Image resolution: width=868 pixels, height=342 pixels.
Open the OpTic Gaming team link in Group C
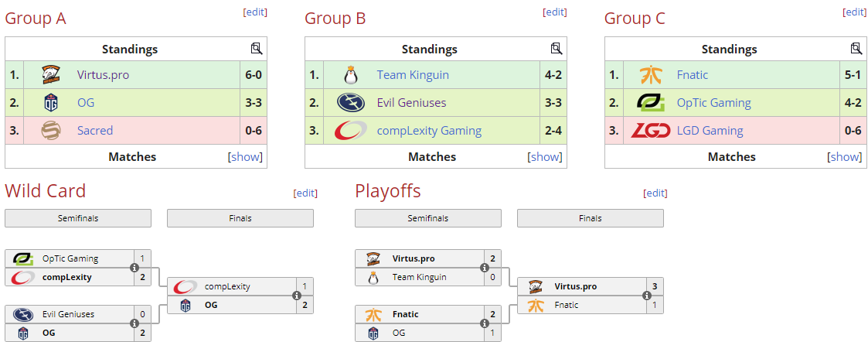click(713, 103)
